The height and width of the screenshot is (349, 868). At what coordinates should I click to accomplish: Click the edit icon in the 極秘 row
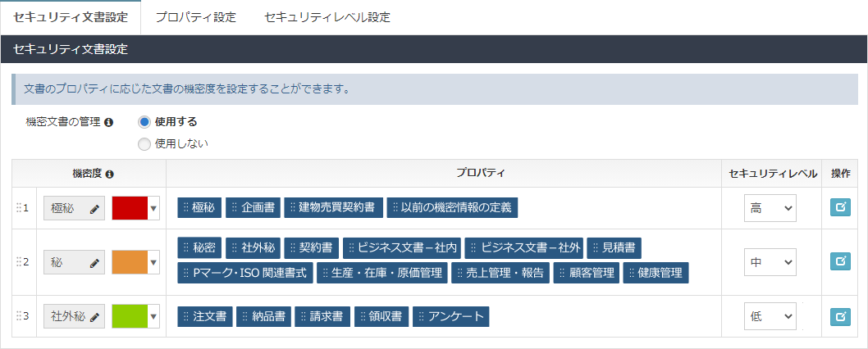[x=840, y=208]
